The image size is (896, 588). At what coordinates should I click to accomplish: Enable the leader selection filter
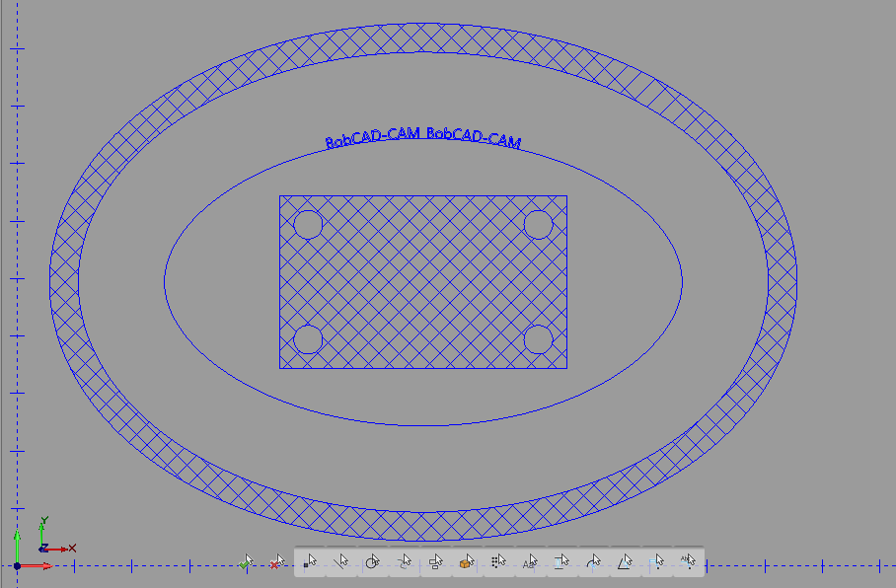656,561
